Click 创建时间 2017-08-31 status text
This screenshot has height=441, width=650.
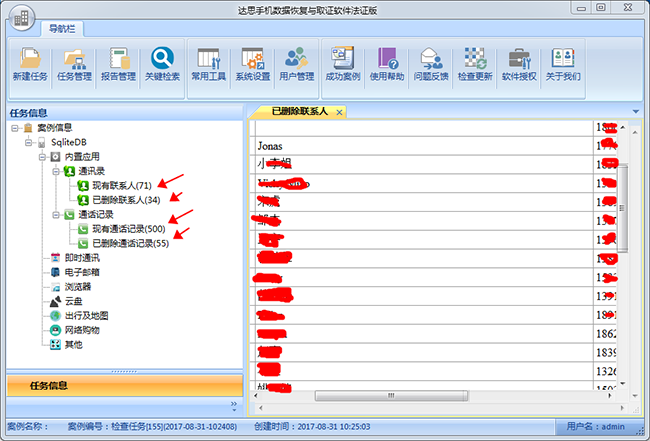click(312, 426)
